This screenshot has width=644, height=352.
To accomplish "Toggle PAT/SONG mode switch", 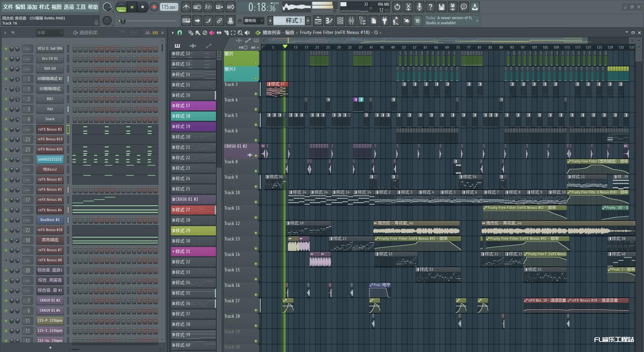I will [121, 7].
